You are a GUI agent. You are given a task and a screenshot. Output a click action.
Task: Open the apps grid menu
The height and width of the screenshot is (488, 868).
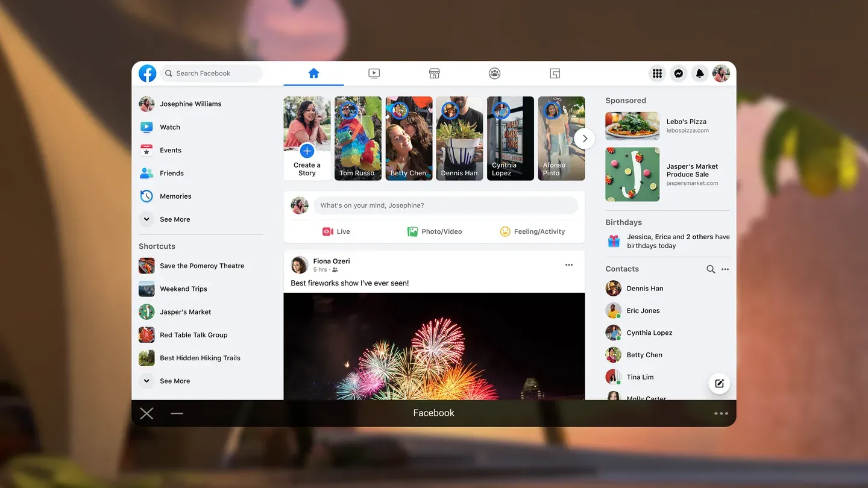[x=657, y=73]
